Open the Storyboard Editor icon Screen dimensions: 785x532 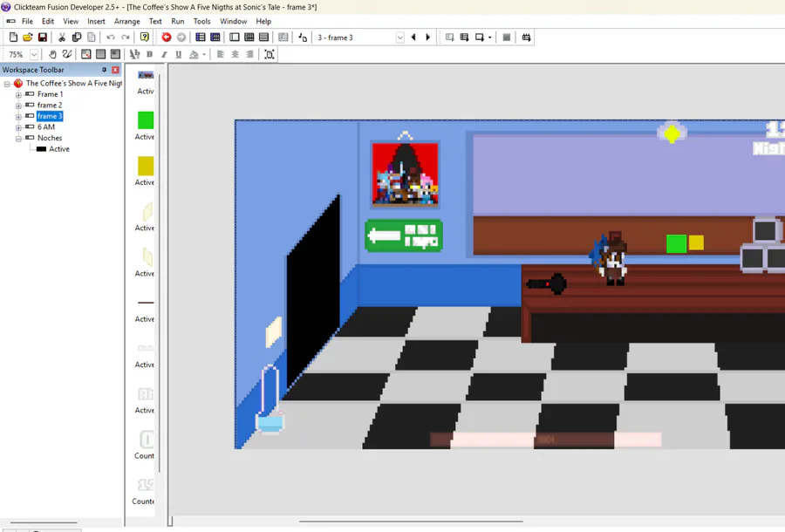coord(201,37)
